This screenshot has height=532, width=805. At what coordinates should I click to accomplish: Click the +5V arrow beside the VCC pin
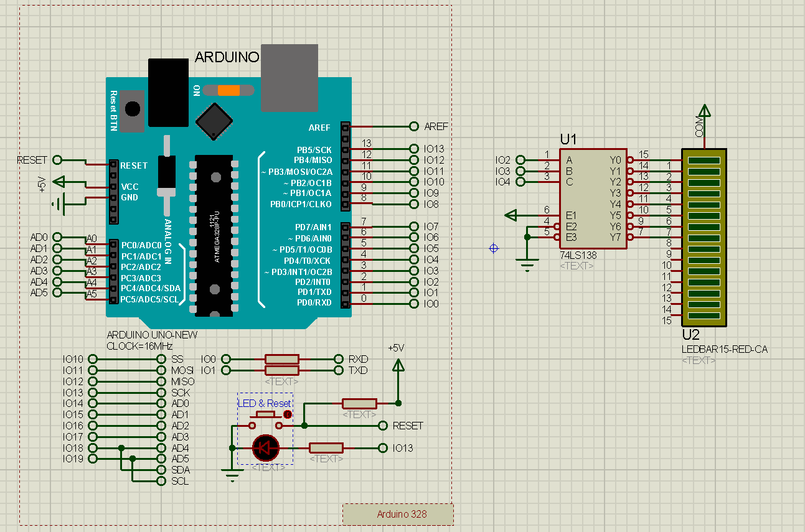(x=59, y=182)
